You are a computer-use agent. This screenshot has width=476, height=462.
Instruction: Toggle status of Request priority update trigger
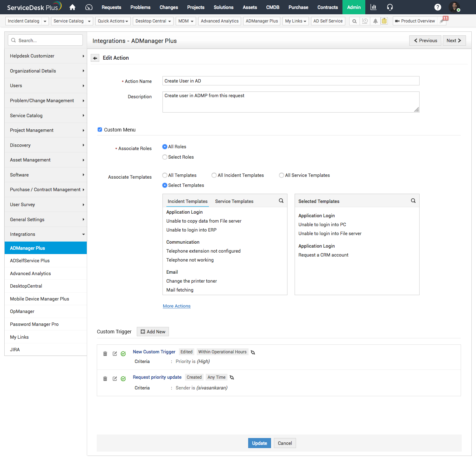point(123,379)
